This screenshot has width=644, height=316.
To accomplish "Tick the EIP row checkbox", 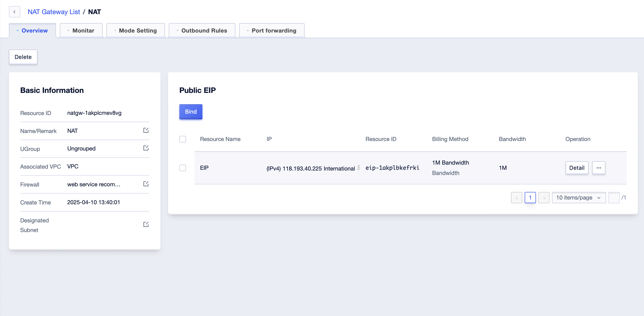I will coord(182,168).
